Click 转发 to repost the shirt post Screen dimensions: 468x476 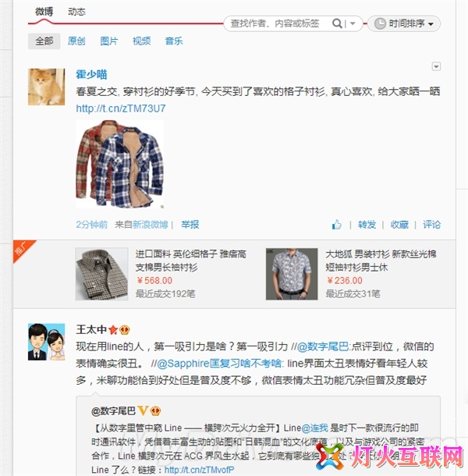pos(367,225)
